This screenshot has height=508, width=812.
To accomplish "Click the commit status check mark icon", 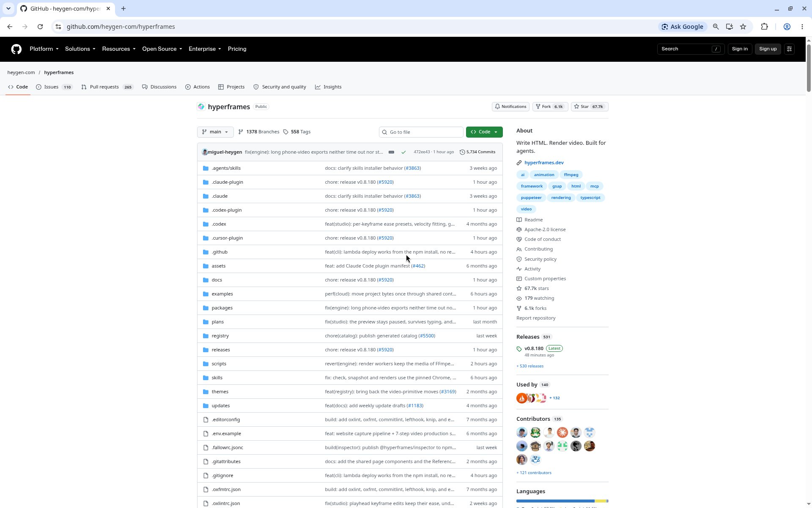I will tap(403, 152).
